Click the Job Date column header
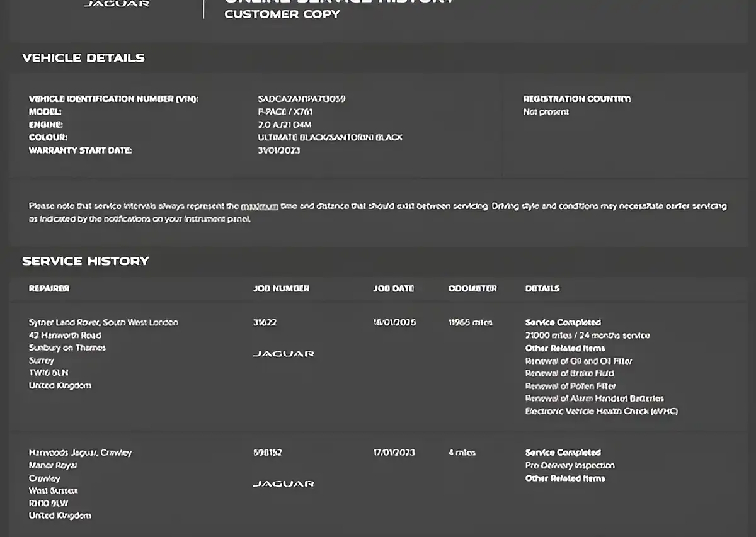This screenshot has height=537, width=756. (394, 288)
